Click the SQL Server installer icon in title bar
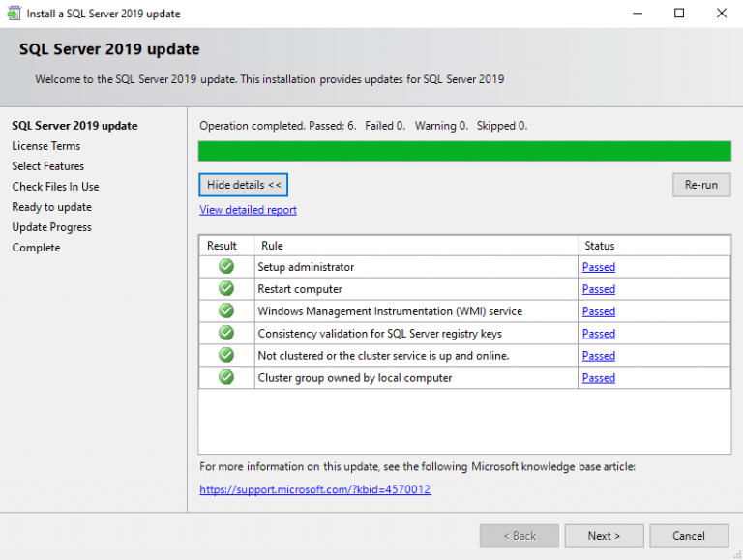This screenshot has width=743, height=560. (13, 14)
